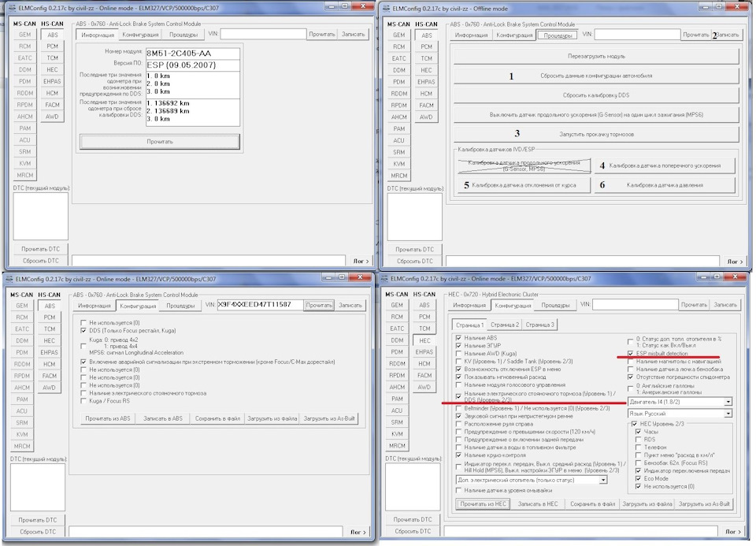Expand 'Лог >' in ABS Конфигурация window
The image size is (756, 546).
[358, 532]
